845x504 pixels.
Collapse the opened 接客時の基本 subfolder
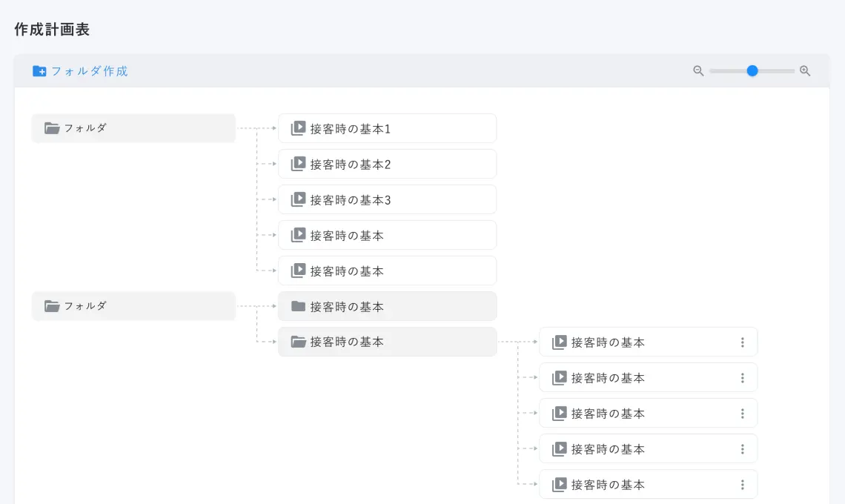387,342
